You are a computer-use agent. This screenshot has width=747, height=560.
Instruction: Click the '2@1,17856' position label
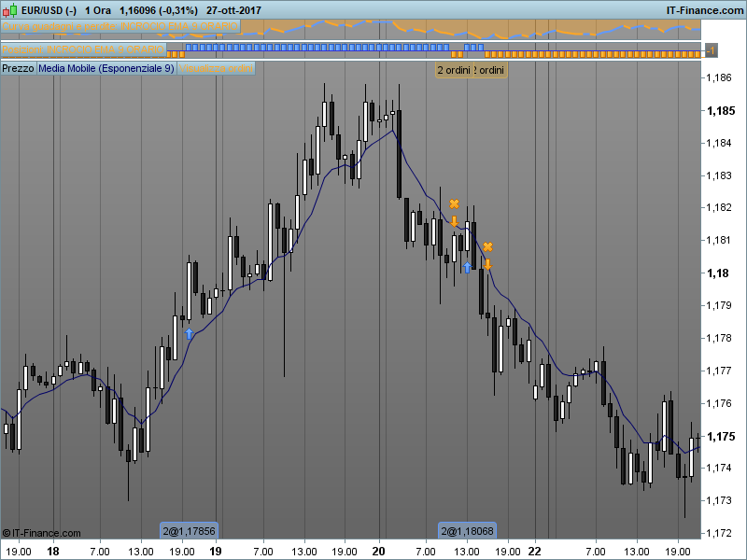coord(190,530)
